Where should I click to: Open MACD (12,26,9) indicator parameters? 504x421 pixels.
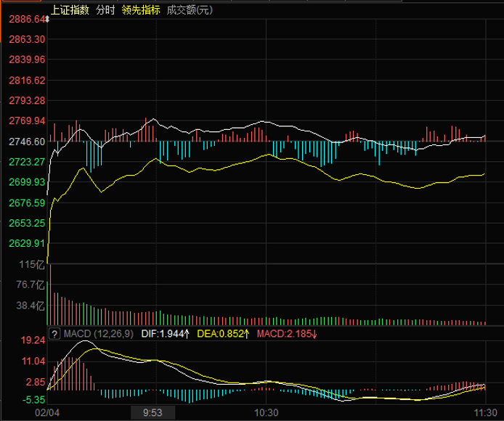click(x=98, y=333)
